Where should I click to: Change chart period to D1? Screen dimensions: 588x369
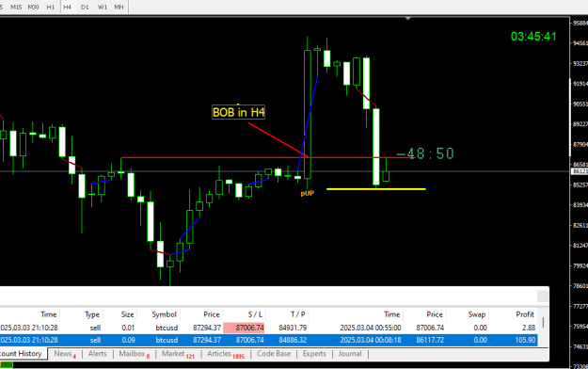point(85,7)
